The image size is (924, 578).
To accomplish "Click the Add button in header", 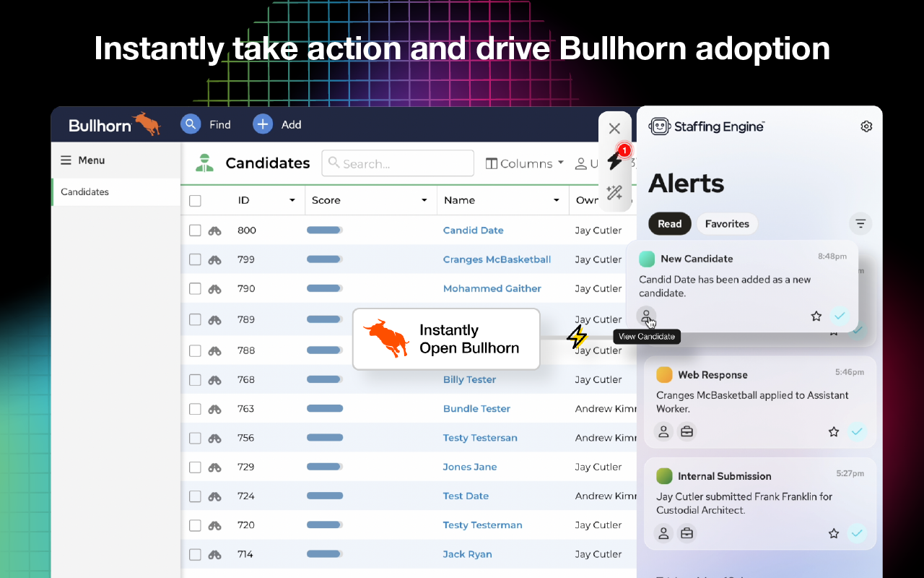I will (278, 124).
